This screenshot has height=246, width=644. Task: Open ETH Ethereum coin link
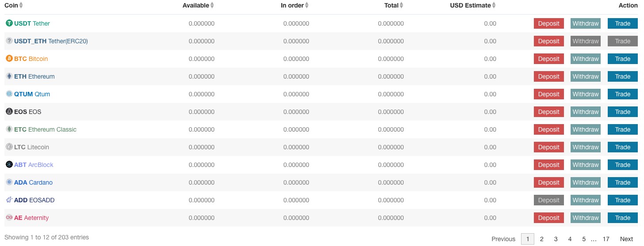coord(34,76)
